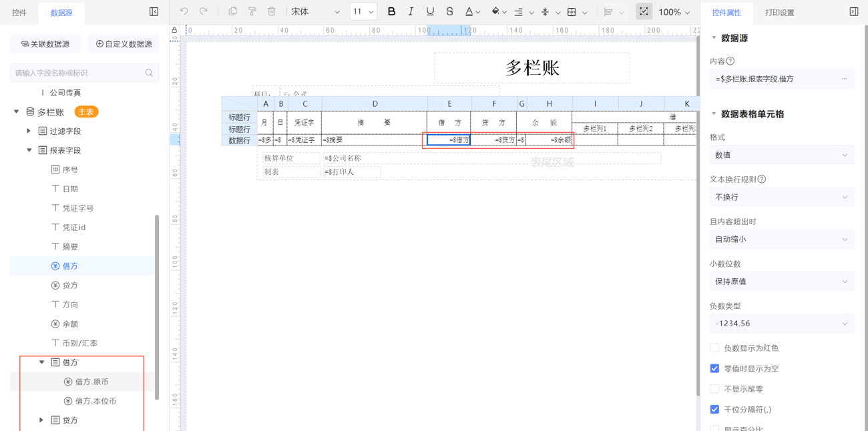Open the negative type -1234.56 dropdown
The width and height of the screenshot is (868, 431).
pos(782,324)
